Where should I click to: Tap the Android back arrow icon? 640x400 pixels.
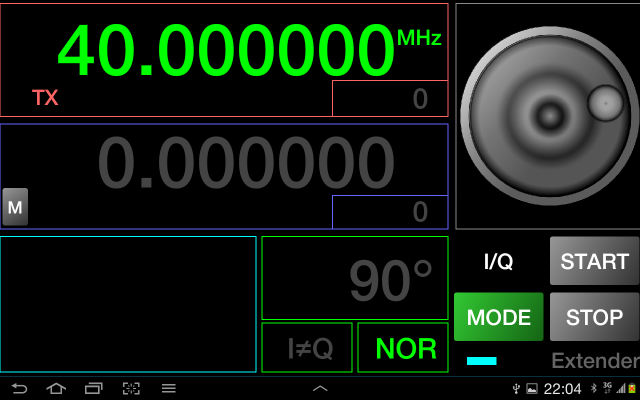[x=19, y=388]
